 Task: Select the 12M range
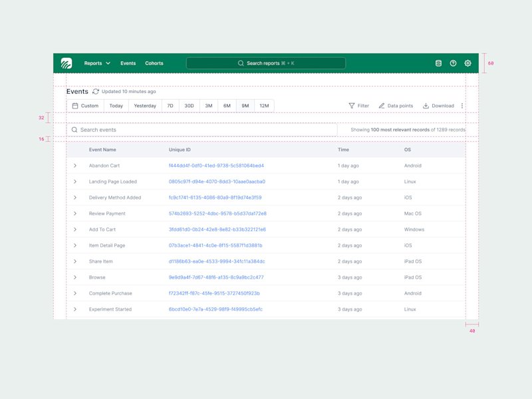pyautogui.click(x=264, y=106)
